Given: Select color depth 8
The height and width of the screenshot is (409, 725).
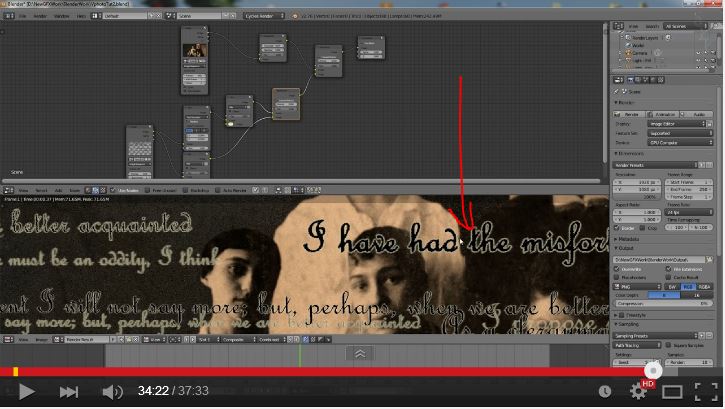Looking at the screenshot, I should (x=664, y=295).
